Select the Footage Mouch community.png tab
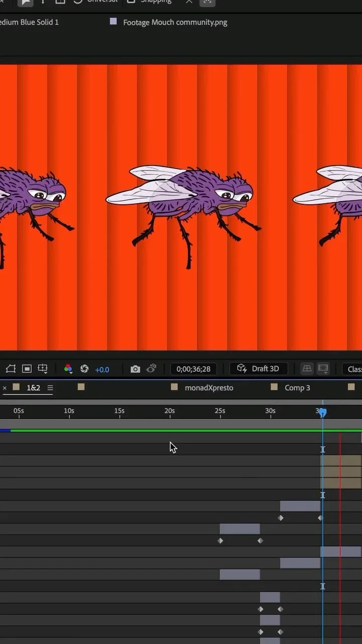This screenshot has width=362, height=644. (x=175, y=22)
